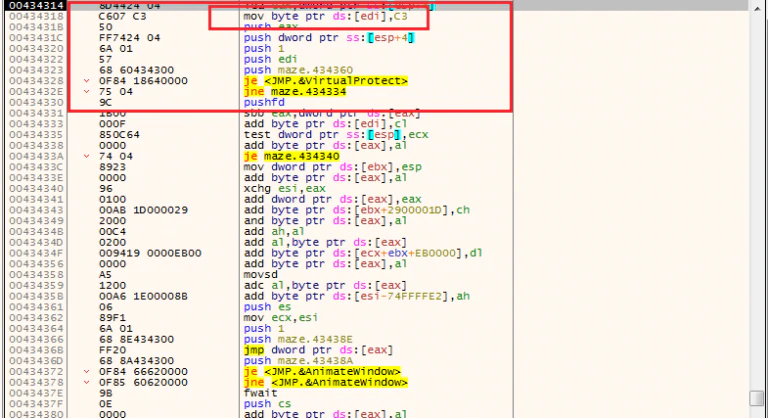
Task: Select address 00434349
Action: [36, 221]
